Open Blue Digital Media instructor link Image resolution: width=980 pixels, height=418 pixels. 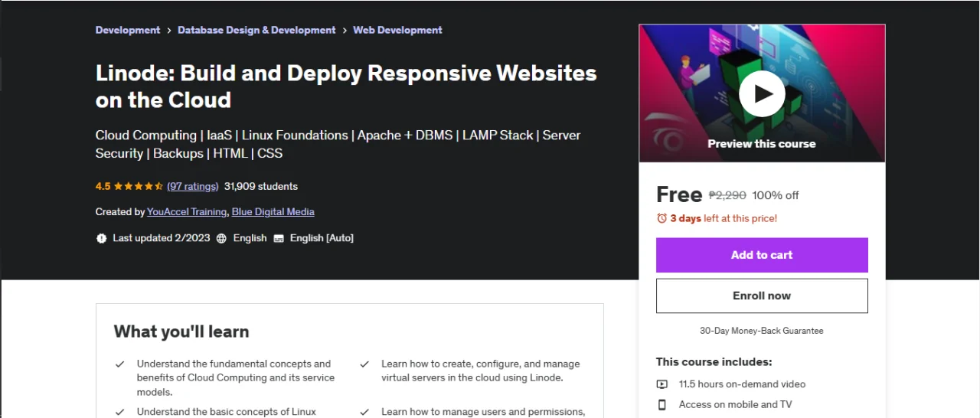click(x=273, y=211)
